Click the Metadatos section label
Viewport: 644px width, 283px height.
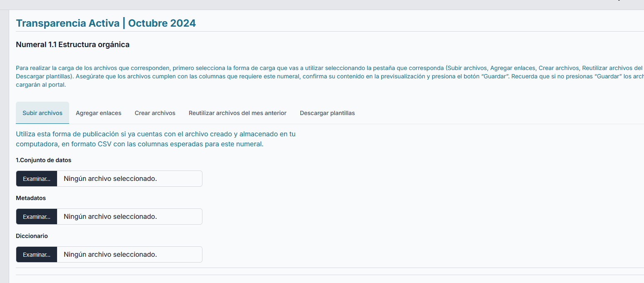click(31, 198)
